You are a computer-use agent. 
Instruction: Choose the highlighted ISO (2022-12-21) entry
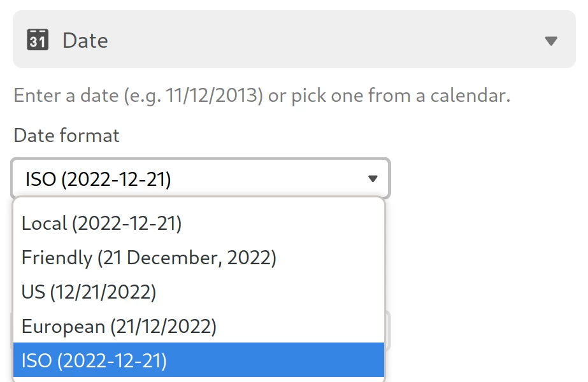click(199, 360)
